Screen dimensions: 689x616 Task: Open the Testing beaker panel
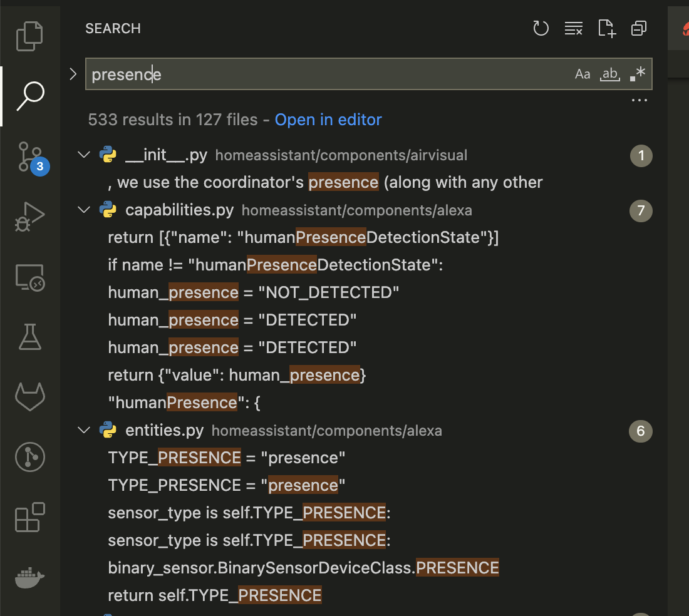29,337
